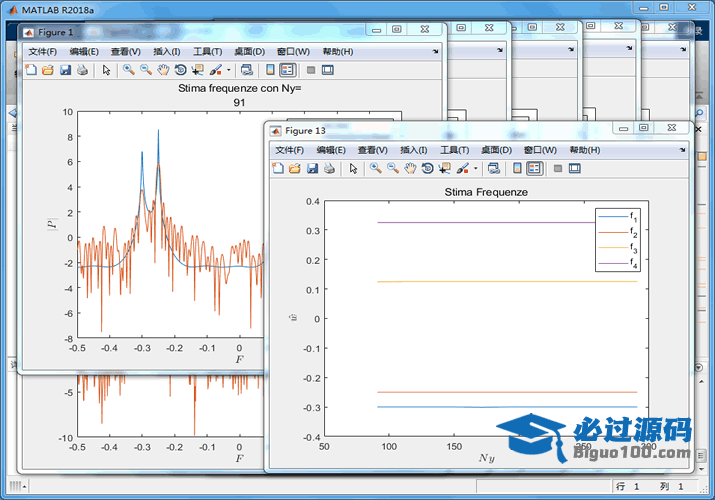Select Pan hand tool in Figure 13 toolbar
The width and height of the screenshot is (715, 500).
click(x=410, y=168)
